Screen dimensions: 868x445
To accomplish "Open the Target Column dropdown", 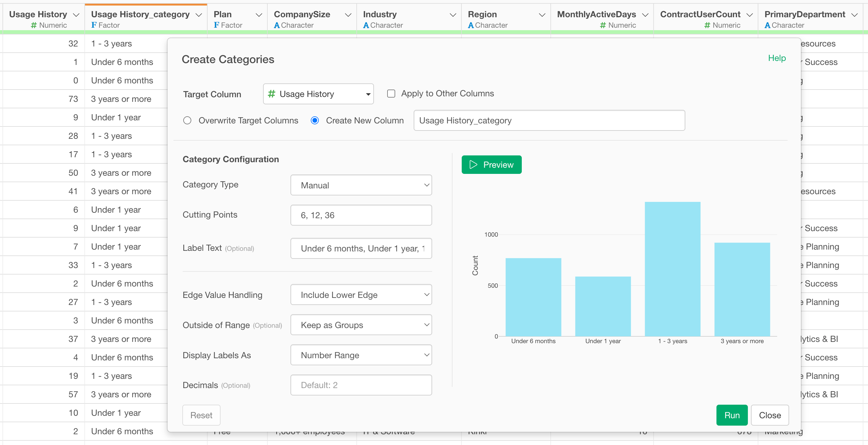I will click(x=318, y=94).
